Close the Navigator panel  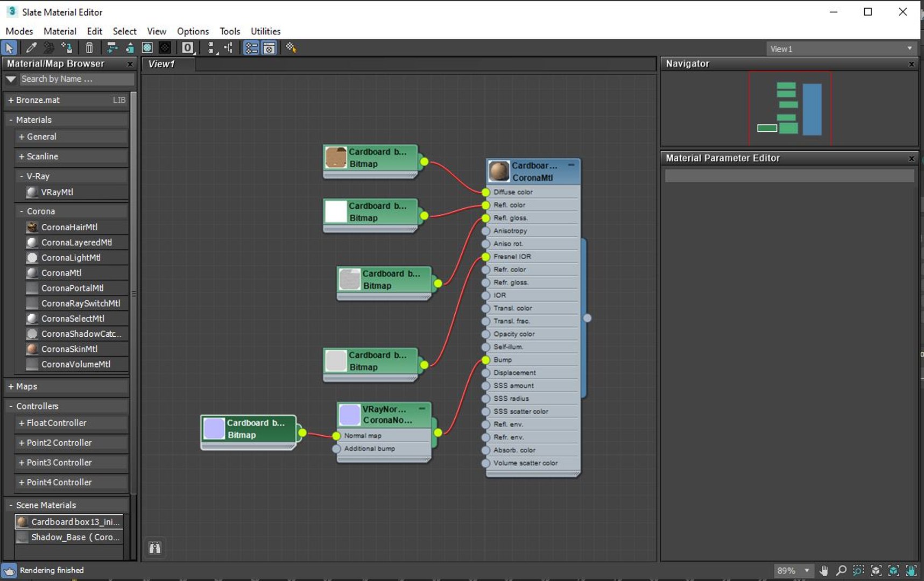coord(911,64)
